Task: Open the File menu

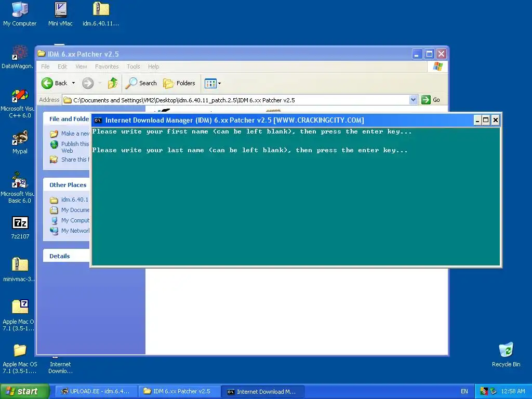Action: [45, 66]
